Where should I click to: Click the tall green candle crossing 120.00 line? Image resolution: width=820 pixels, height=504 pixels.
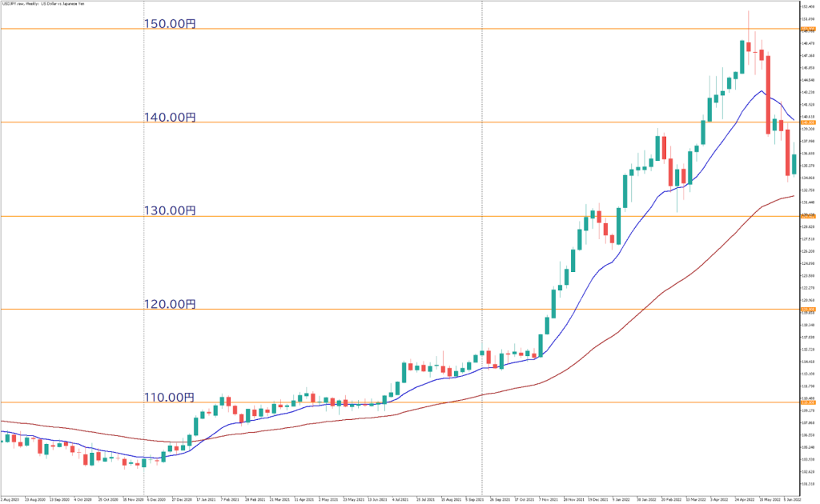click(554, 304)
